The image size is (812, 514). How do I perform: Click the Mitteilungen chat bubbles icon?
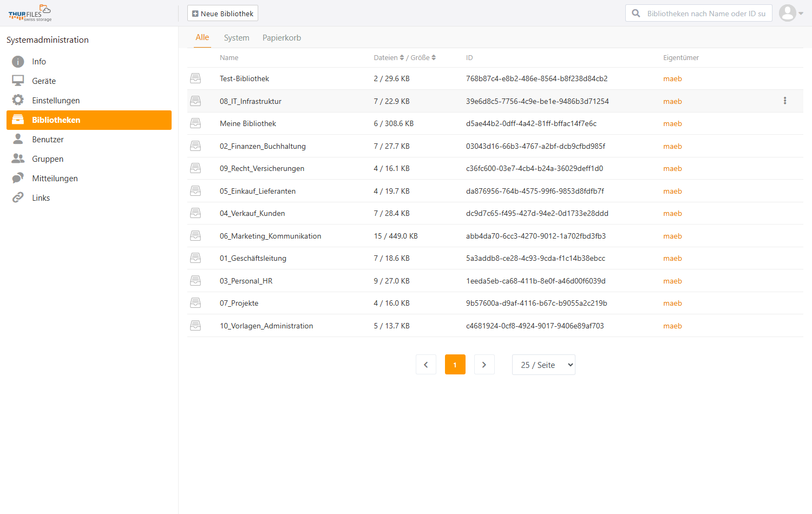(x=18, y=178)
